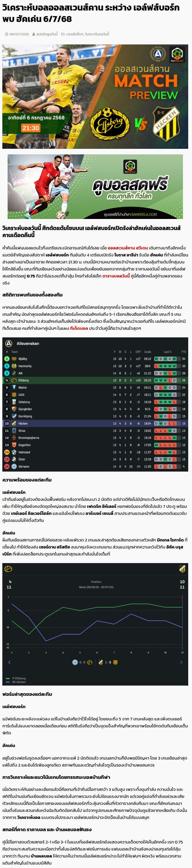Click the ดูบอลสดฟรี advertisement banner

click(x=95, y=187)
